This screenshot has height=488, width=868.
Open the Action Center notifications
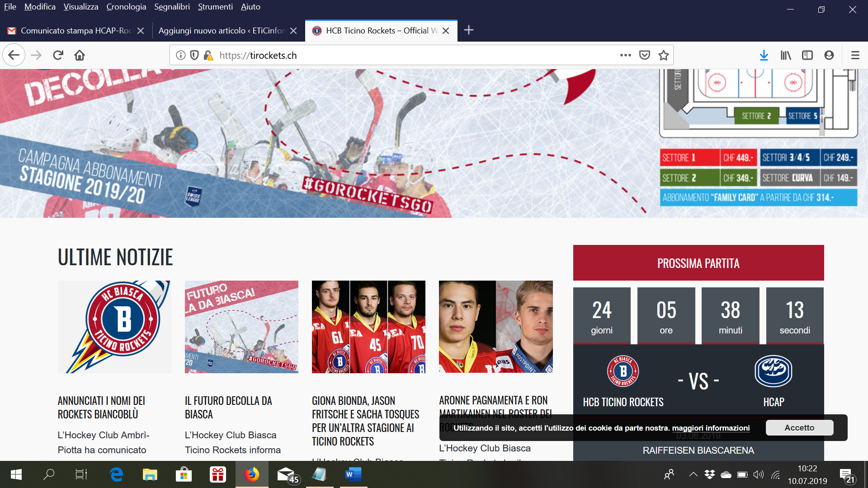[847, 475]
